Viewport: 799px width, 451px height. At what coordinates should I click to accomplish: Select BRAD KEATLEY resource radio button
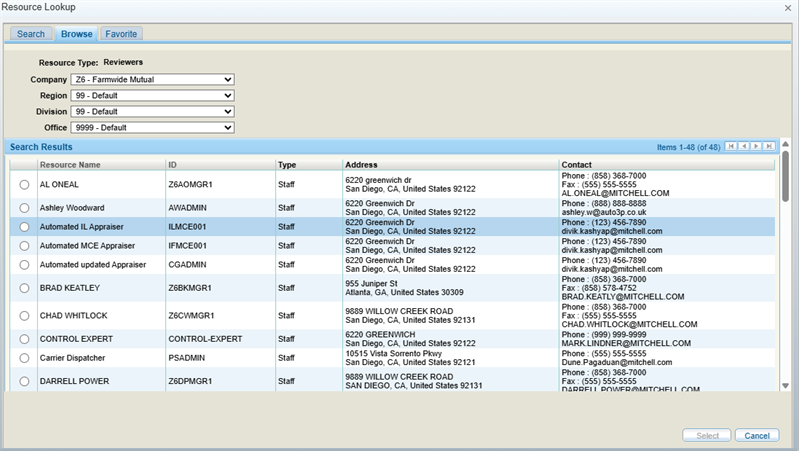24,290
